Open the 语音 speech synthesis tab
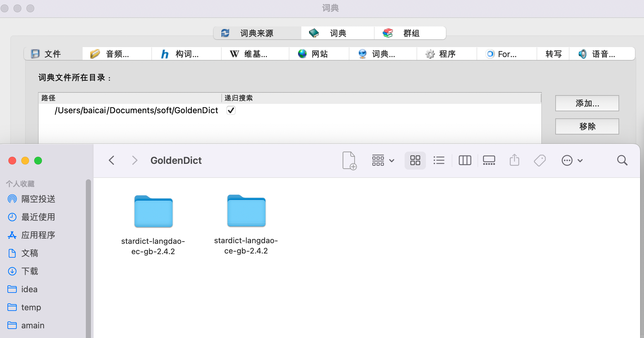 coord(602,54)
